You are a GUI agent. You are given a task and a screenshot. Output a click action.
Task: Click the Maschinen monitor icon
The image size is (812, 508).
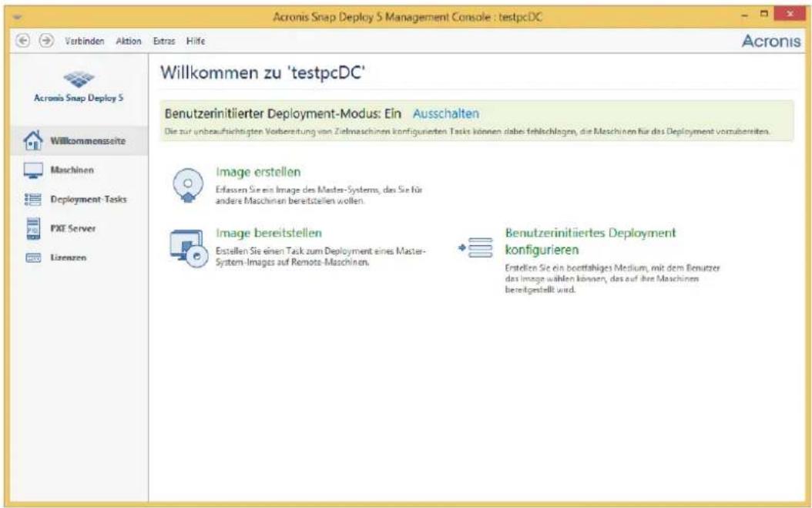33,170
